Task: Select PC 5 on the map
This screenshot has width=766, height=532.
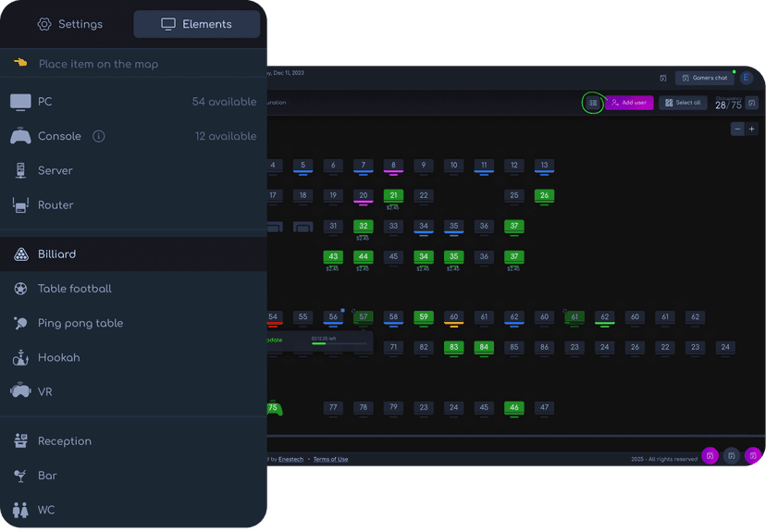Action: [303, 166]
